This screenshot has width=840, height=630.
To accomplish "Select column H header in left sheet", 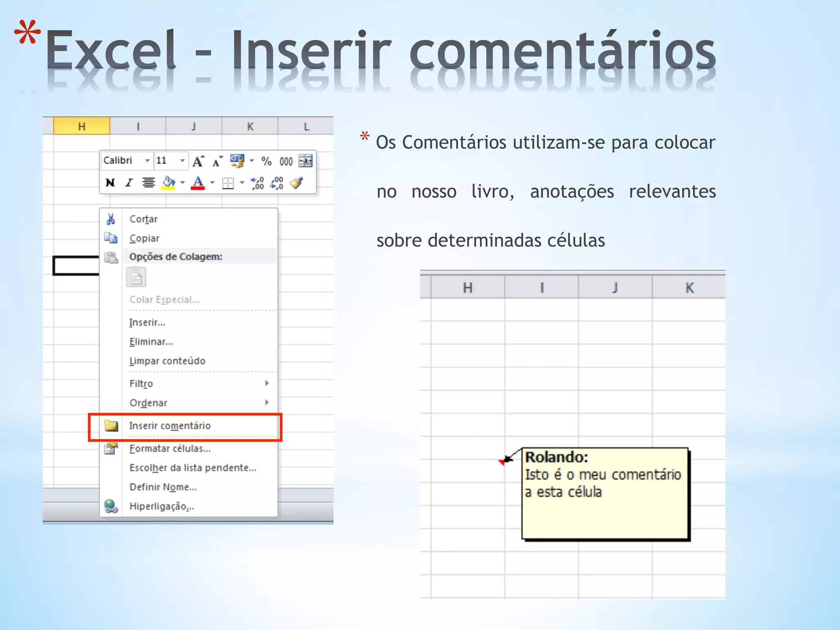I will pyautogui.click(x=82, y=126).
